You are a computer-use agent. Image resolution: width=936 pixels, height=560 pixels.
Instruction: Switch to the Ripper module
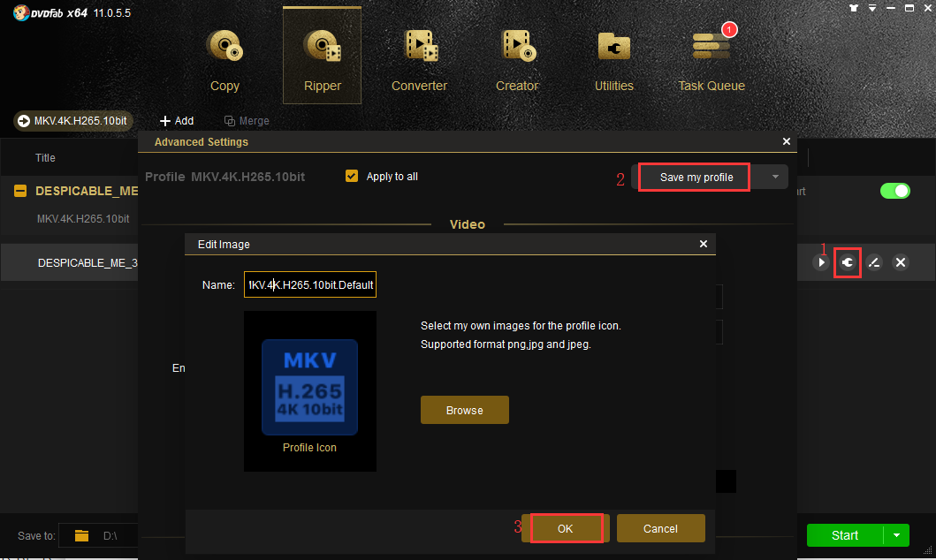322,56
